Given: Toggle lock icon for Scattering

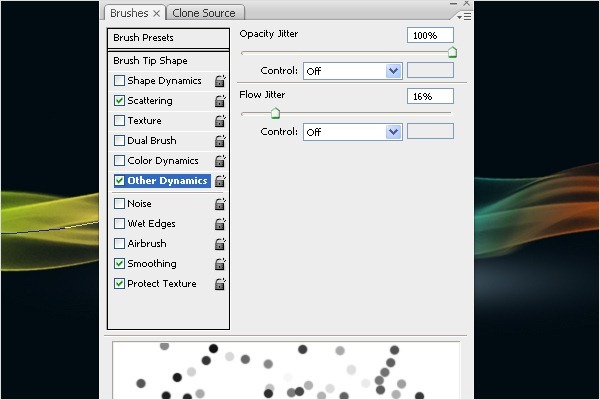Looking at the screenshot, I should tap(220, 101).
